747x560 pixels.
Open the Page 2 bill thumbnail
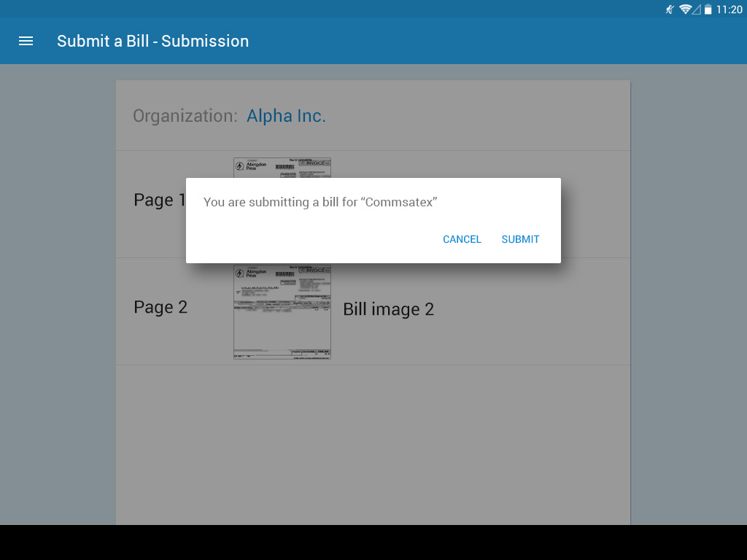tap(282, 312)
